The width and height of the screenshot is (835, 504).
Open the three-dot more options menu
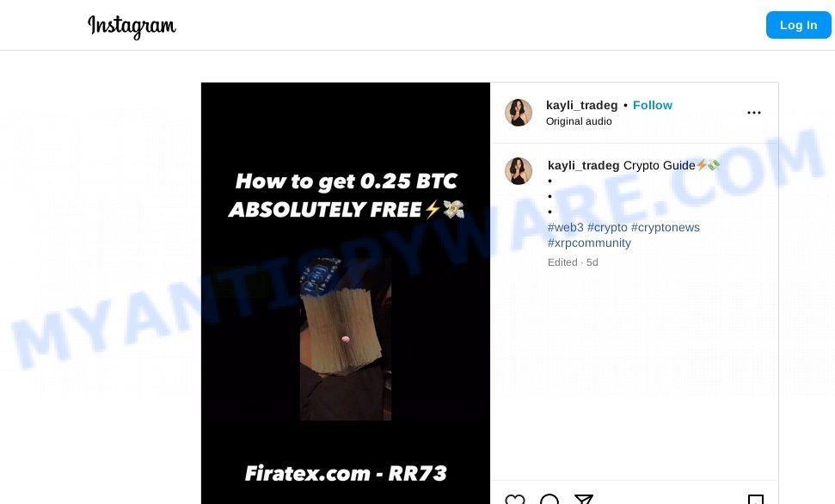point(753,113)
